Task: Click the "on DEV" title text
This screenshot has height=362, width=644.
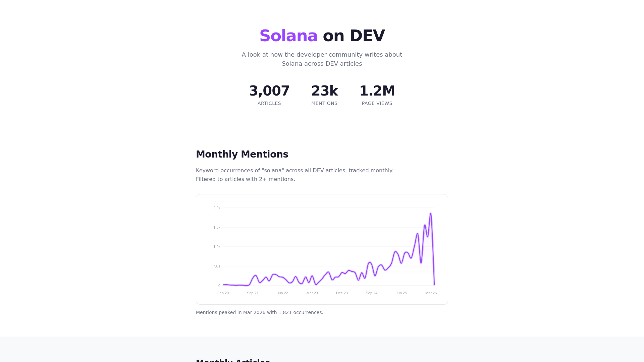Action: 354,36
